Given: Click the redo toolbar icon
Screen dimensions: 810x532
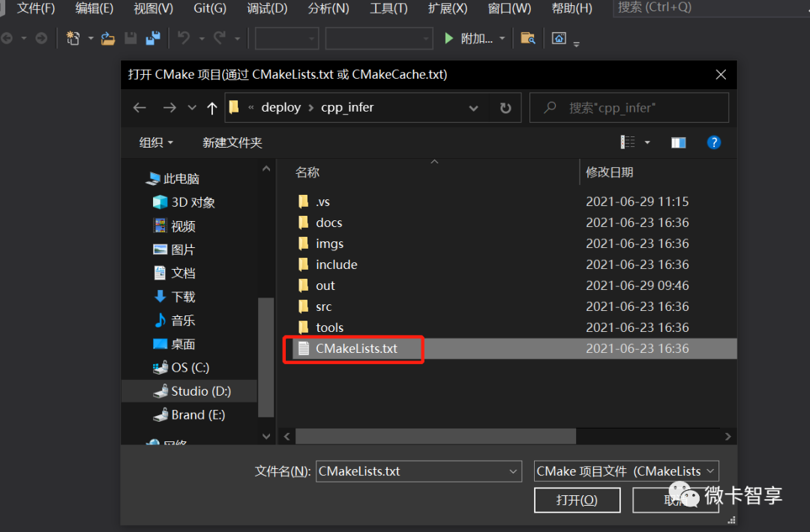Looking at the screenshot, I should click(x=220, y=38).
